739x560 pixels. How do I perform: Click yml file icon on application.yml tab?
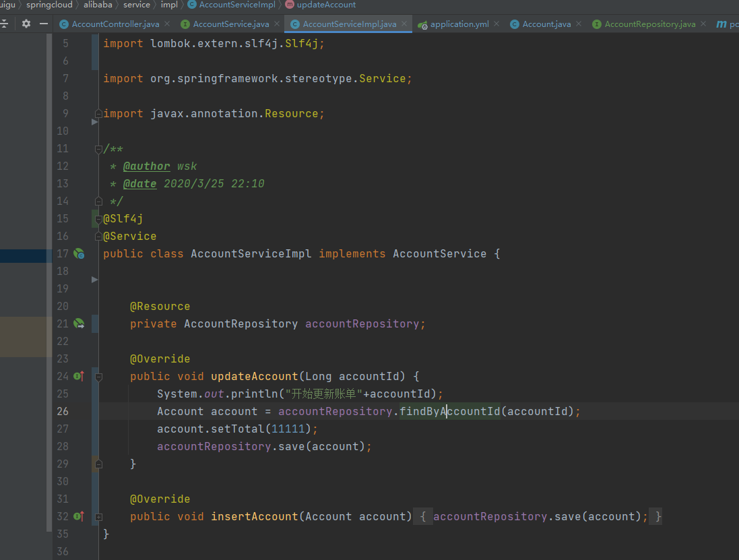422,24
